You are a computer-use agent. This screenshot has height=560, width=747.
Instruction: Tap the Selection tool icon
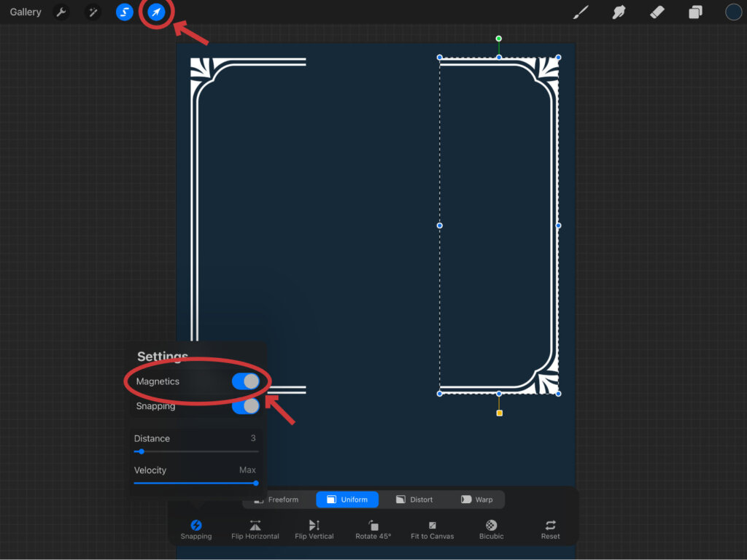[125, 12]
